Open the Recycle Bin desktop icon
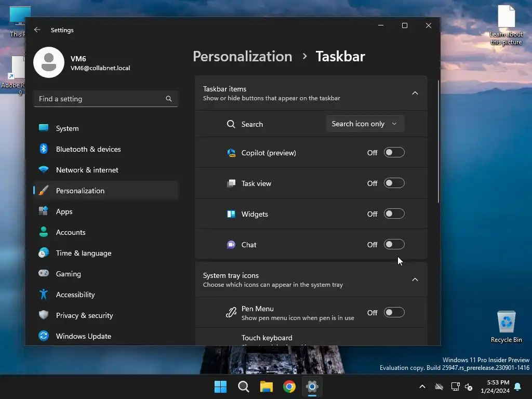This screenshot has width=532, height=399. click(506, 327)
